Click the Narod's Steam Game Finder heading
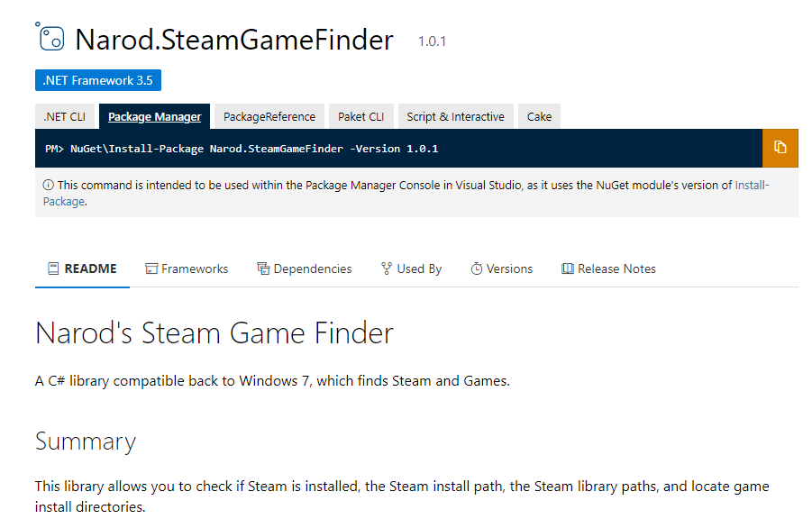 pyautogui.click(x=214, y=332)
